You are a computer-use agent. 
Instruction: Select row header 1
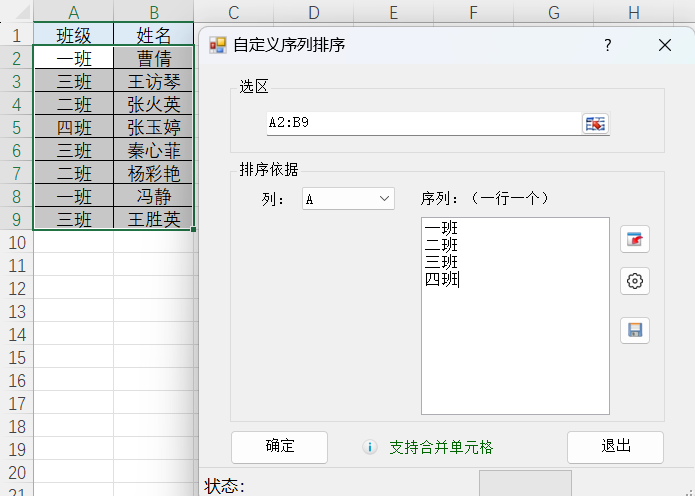[x=16, y=35]
